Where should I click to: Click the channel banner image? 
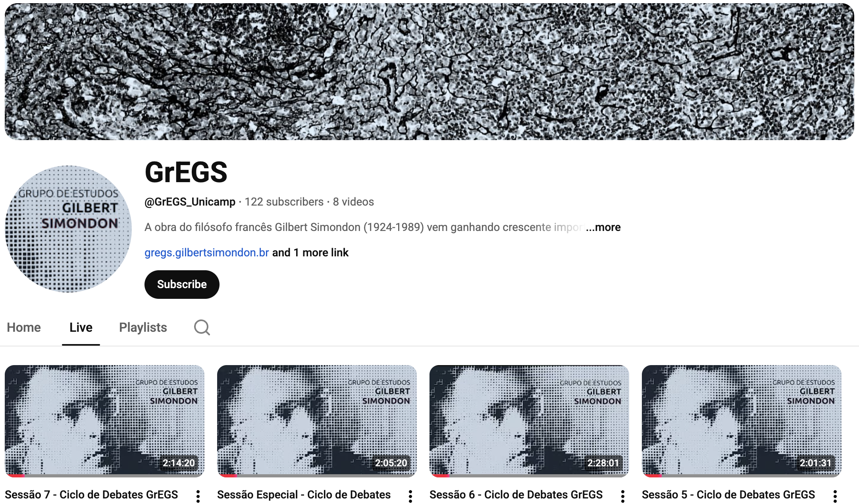429,71
